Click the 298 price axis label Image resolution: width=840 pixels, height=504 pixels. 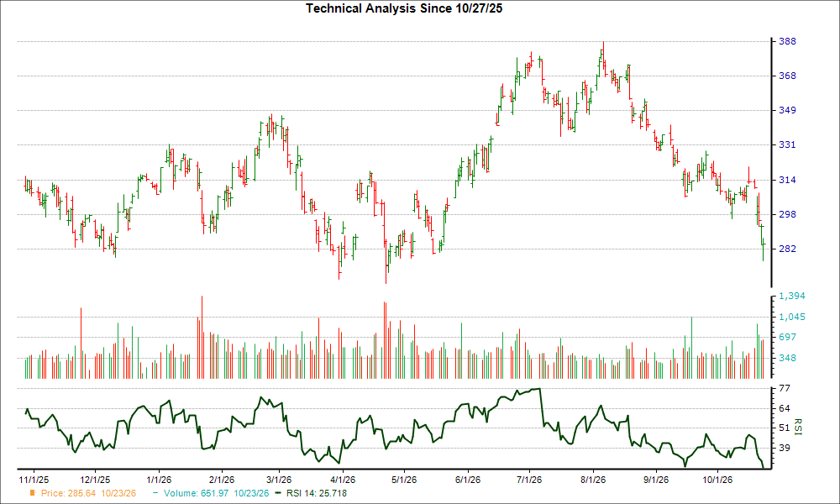coord(787,214)
